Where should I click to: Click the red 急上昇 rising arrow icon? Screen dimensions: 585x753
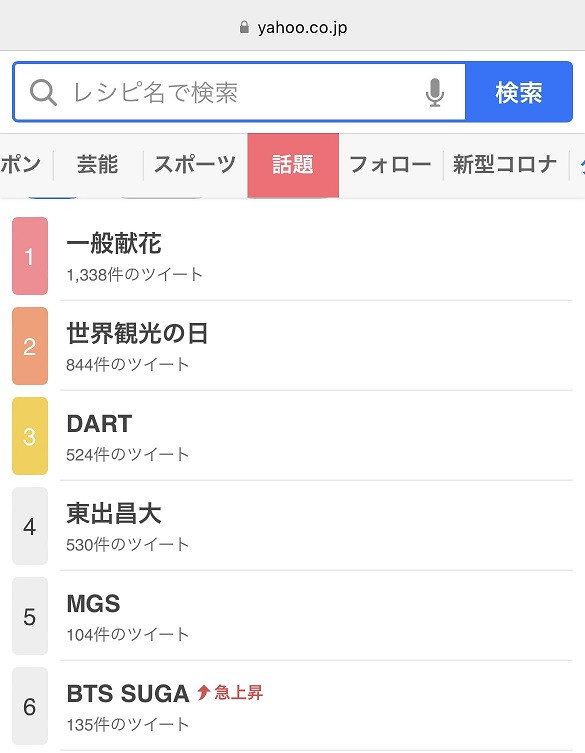203,692
